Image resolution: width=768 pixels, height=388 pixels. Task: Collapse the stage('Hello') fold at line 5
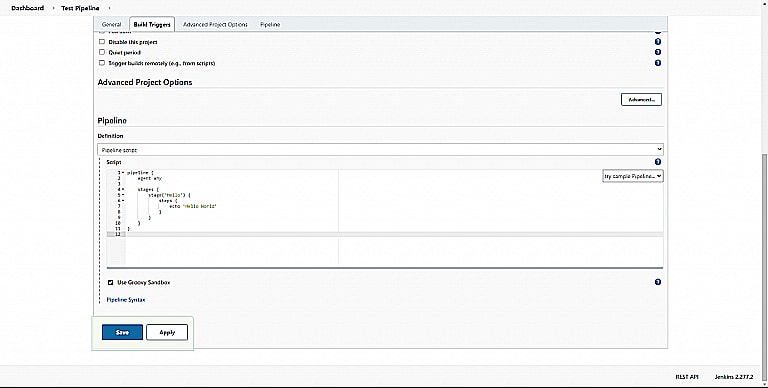pyautogui.click(x=122, y=195)
